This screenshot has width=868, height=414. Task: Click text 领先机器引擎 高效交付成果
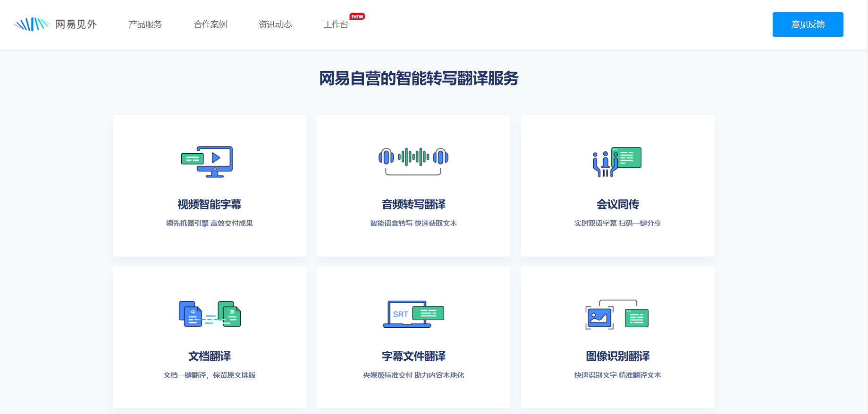210,224
